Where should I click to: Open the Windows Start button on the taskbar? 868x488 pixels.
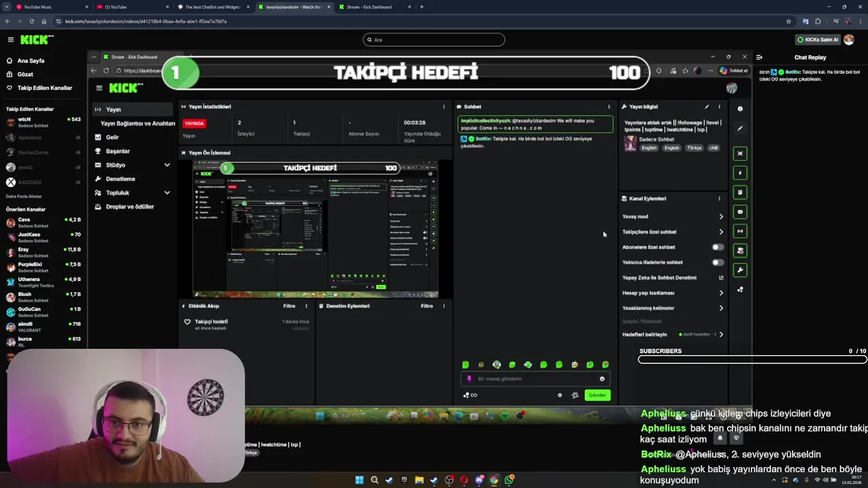[359, 480]
